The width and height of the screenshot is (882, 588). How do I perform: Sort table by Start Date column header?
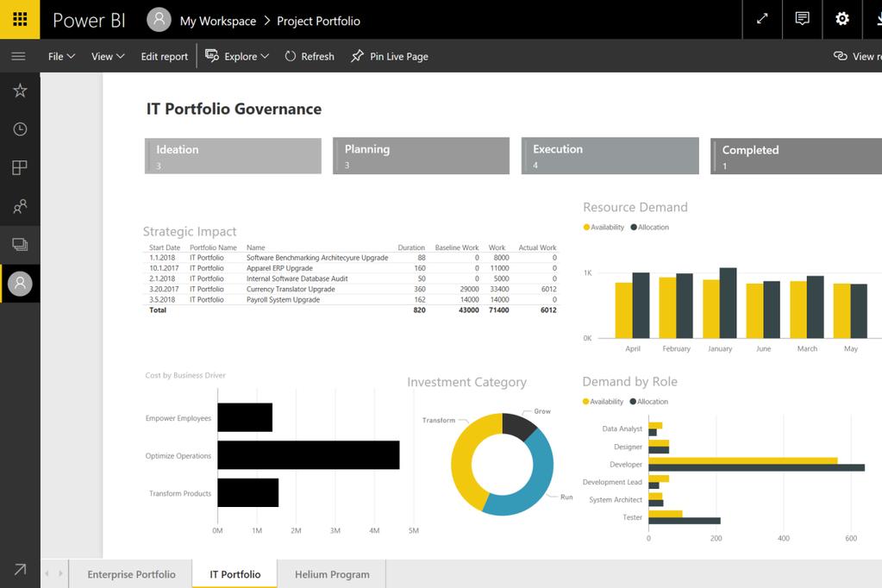(165, 247)
